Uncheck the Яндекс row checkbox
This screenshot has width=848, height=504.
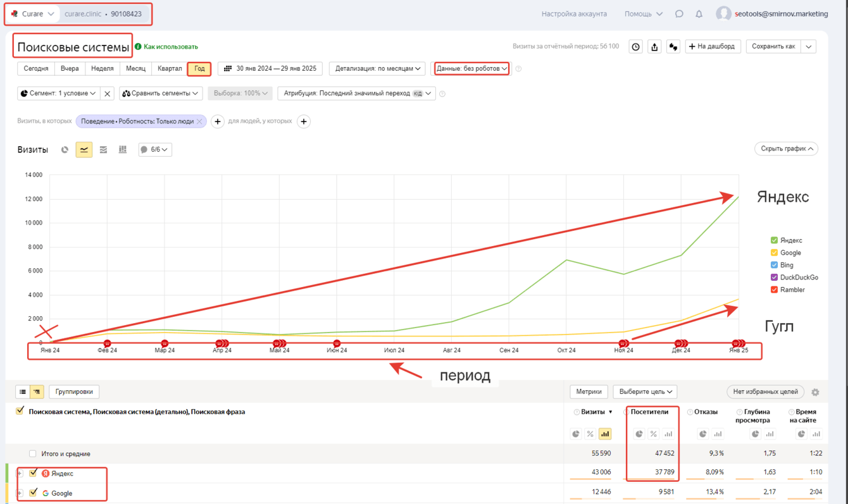tap(34, 473)
